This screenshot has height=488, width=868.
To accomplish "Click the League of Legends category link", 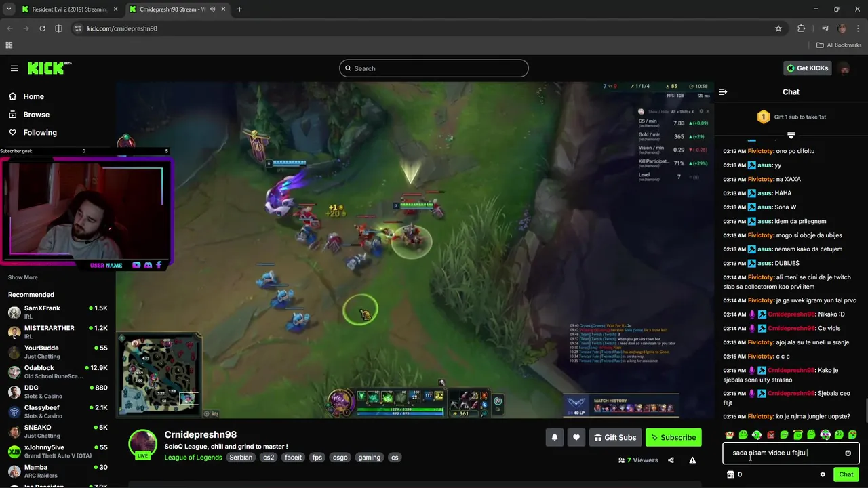I will 193,457.
